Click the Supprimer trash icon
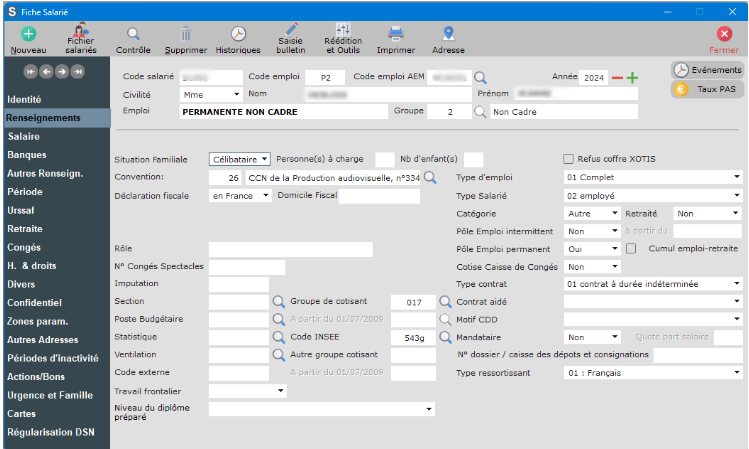The image size is (749, 449). (185, 35)
